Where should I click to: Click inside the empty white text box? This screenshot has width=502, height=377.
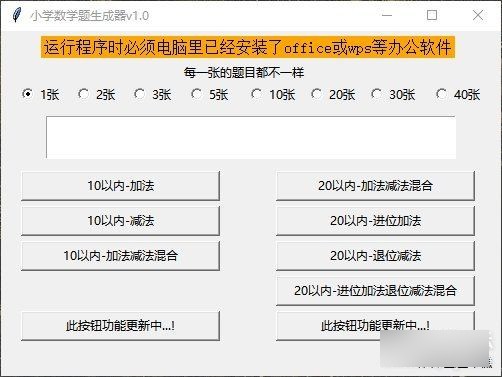point(251,137)
